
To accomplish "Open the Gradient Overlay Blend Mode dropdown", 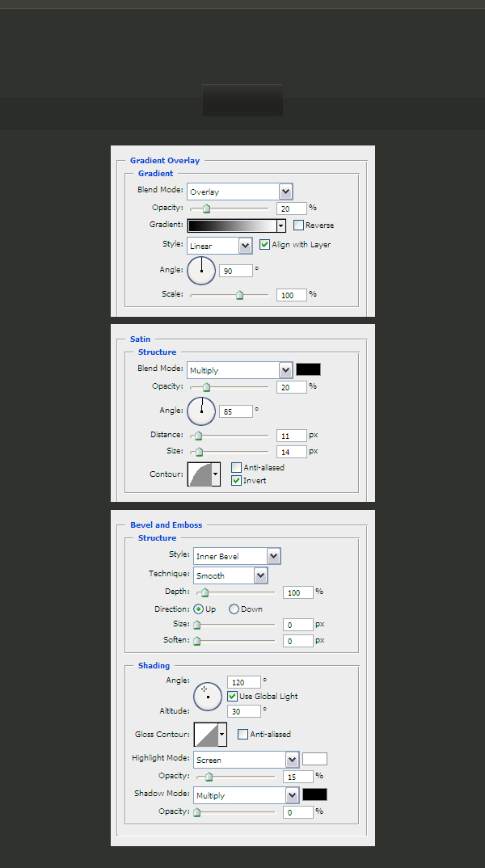I will (240, 192).
